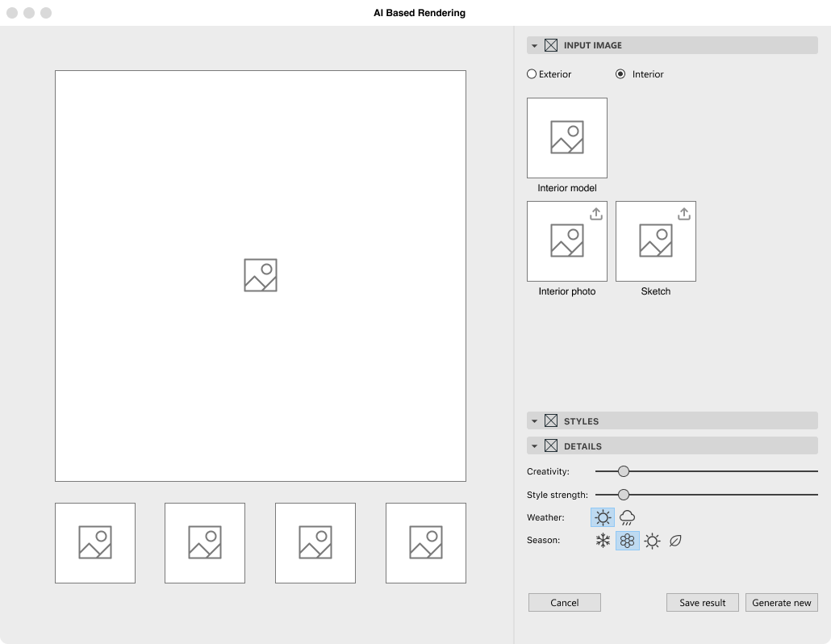Choose spring flower season icon
The height and width of the screenshot is (644, 831).
pyautogui.click(x=628, y=541)
